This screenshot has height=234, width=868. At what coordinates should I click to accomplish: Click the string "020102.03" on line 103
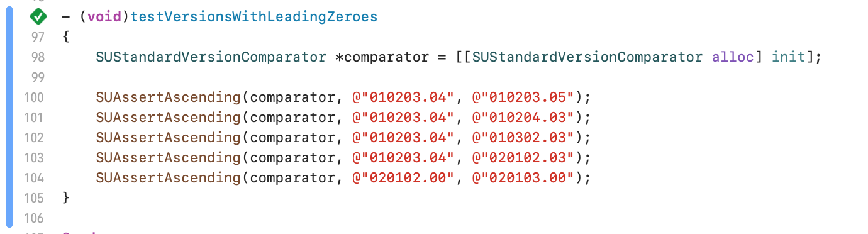(523, 158)
